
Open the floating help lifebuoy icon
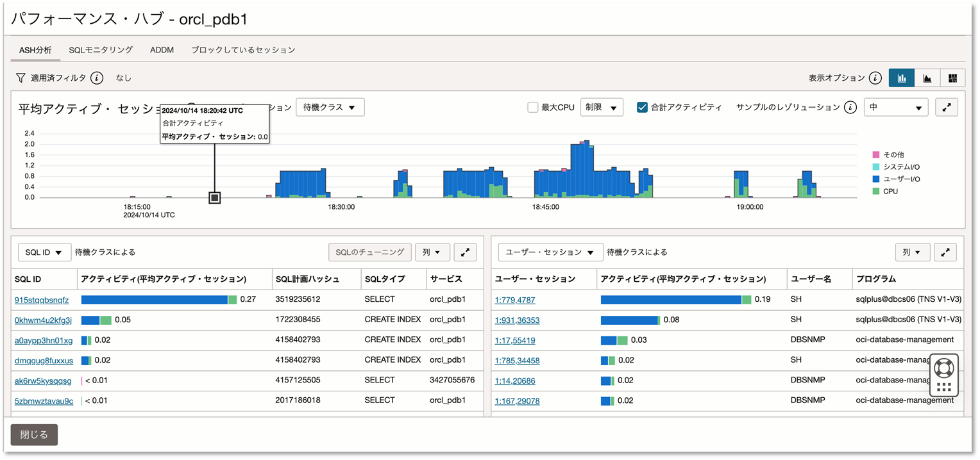coord(943,368)
